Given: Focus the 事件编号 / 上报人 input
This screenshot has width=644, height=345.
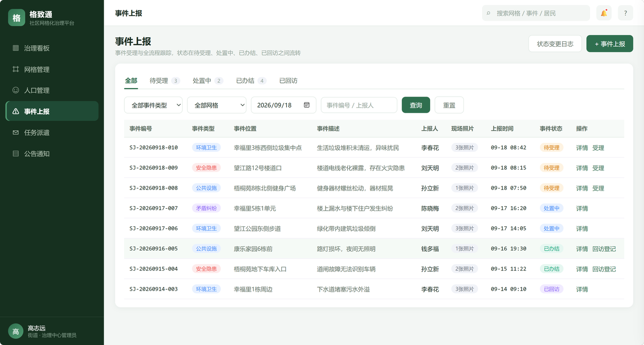Looking at the screenshot, I should pos(359,105).
